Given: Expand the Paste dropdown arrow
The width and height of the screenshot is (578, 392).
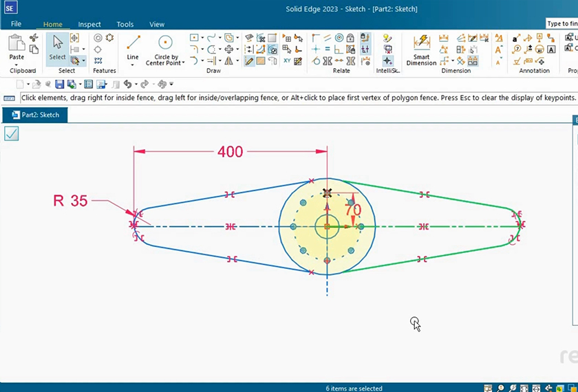Looking at the screenshot, I should [16, 64].
